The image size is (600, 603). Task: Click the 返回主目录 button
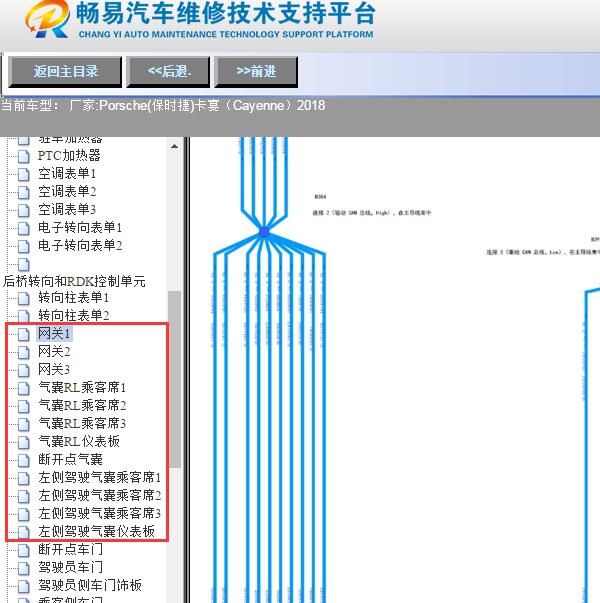pyautogui.click(x=65, y=72)
